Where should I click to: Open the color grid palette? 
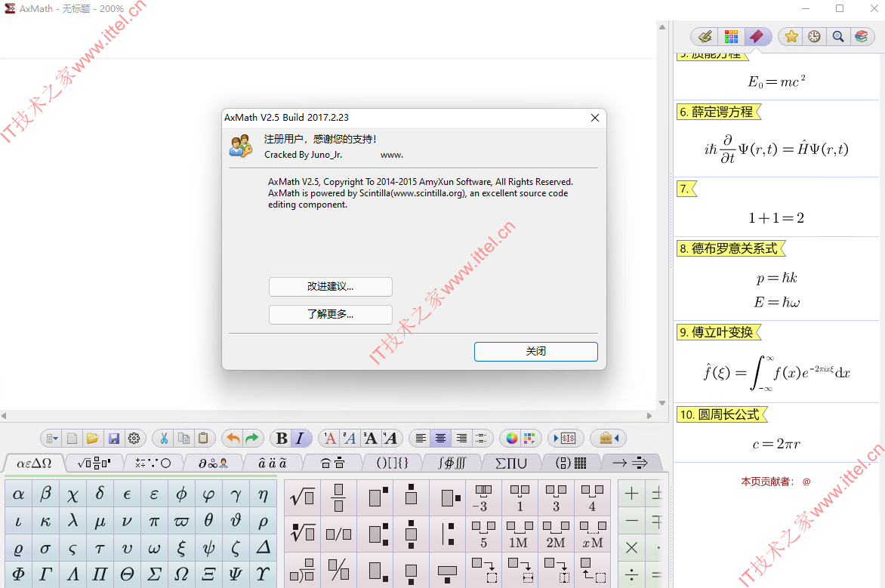click(529, 439)
